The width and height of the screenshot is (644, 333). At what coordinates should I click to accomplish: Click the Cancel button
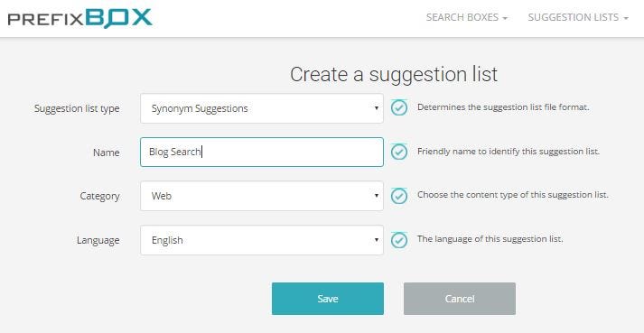tap(460, 299)
